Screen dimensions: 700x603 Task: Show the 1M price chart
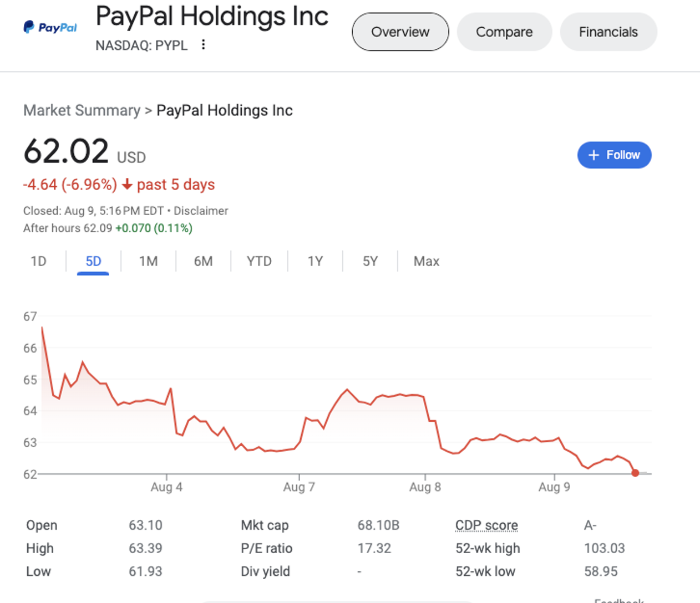click(x=148, y=261)
